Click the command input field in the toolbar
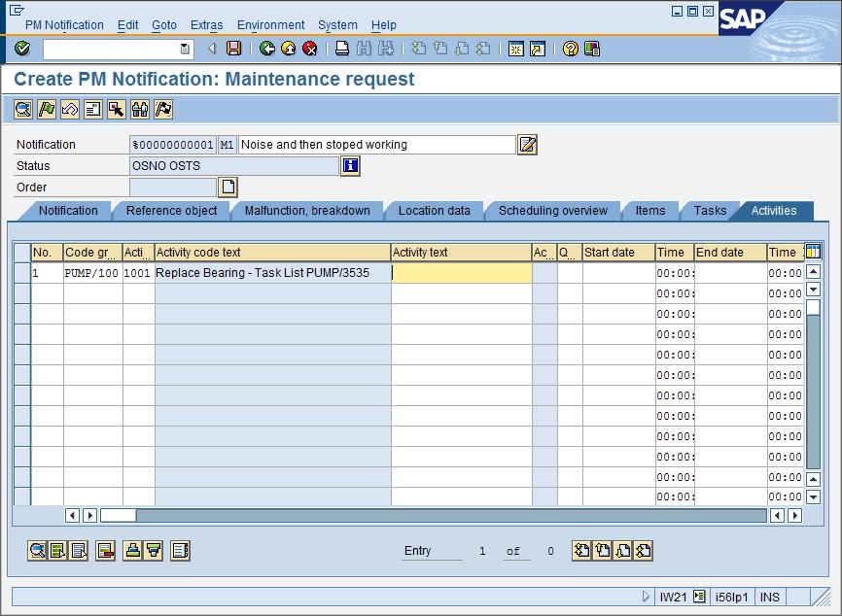842x616 pixels. (112, 49)
